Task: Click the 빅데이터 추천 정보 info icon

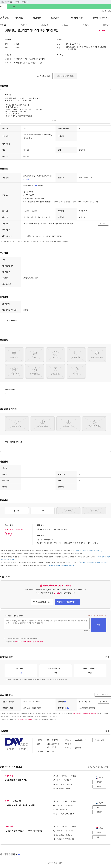Action: tap(18, 855)
